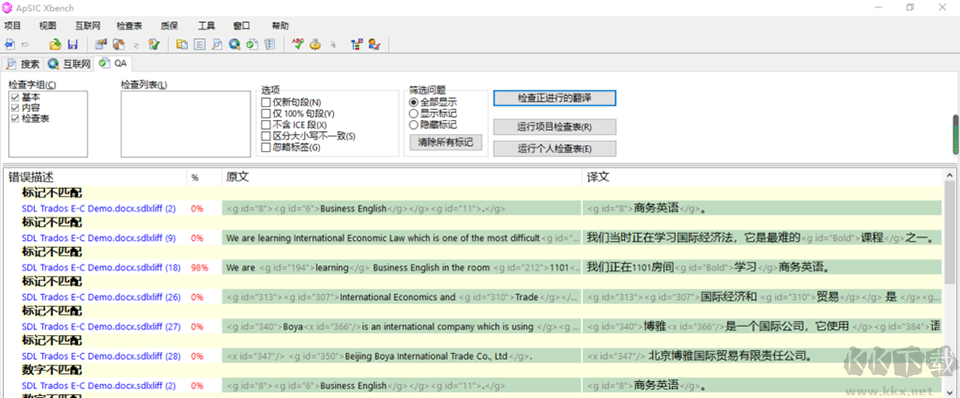Click the ApSIC Xbench title bar logo

7,7
